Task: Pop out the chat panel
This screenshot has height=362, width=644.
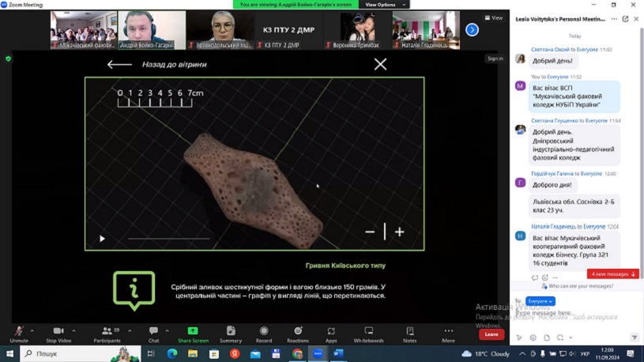Action: 625,19
